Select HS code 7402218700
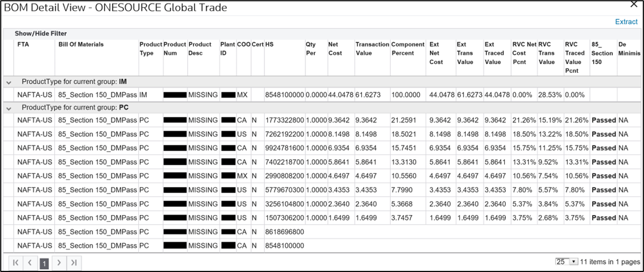Screen dimensions: 644x272 [x=285, y=162]
